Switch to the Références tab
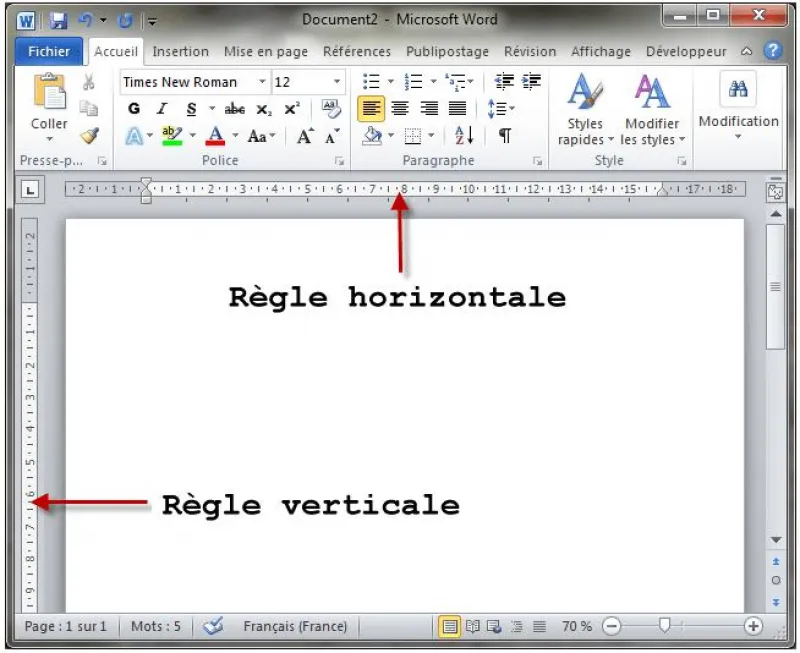The width and height of the screenshot is (800, 653). pyautogui.click(x=357, y=52)
